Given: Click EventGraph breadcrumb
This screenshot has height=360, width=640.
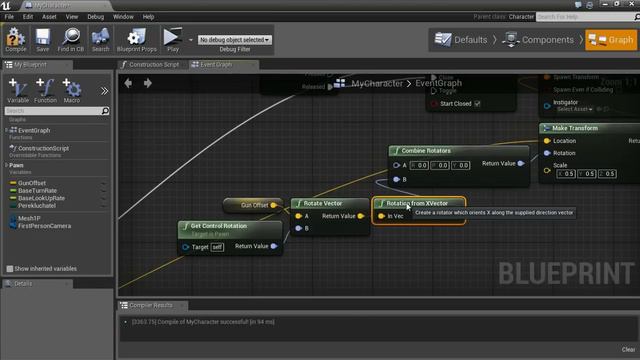Looking at the screenshot, I should [x=438, y=83].
